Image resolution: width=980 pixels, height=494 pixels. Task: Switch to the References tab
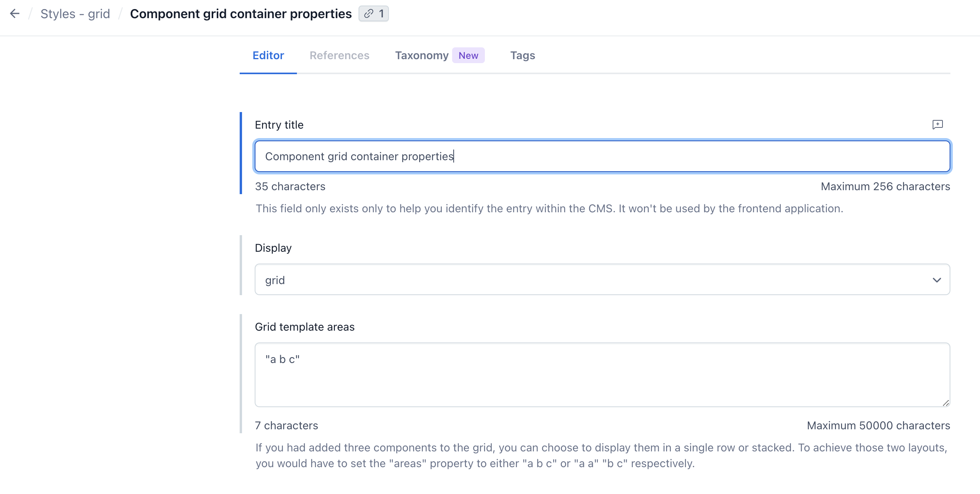pos(339,55)
